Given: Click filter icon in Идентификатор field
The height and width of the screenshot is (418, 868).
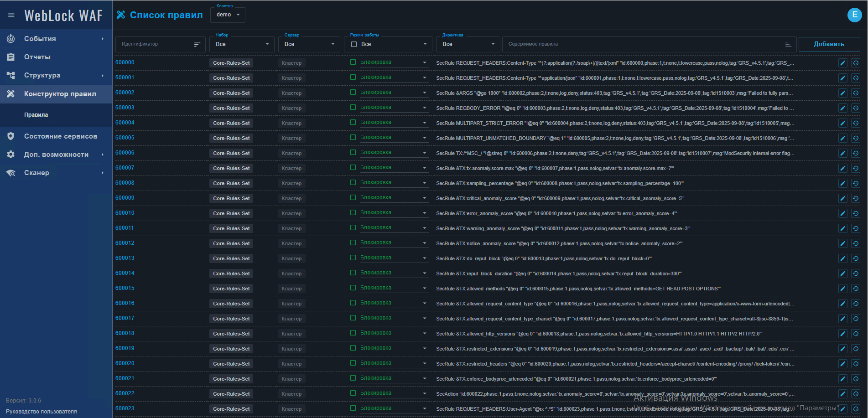Looking at the screenshot, I should (x=197, y=44).
